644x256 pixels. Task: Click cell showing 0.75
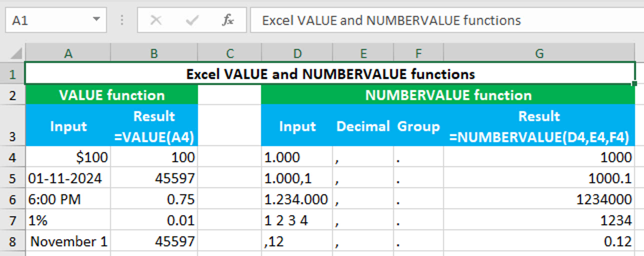tap(154, 199)
